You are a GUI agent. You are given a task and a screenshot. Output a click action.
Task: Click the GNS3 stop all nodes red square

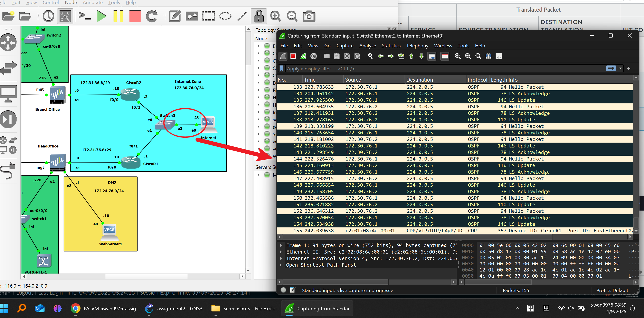click(x=135, y=17)
